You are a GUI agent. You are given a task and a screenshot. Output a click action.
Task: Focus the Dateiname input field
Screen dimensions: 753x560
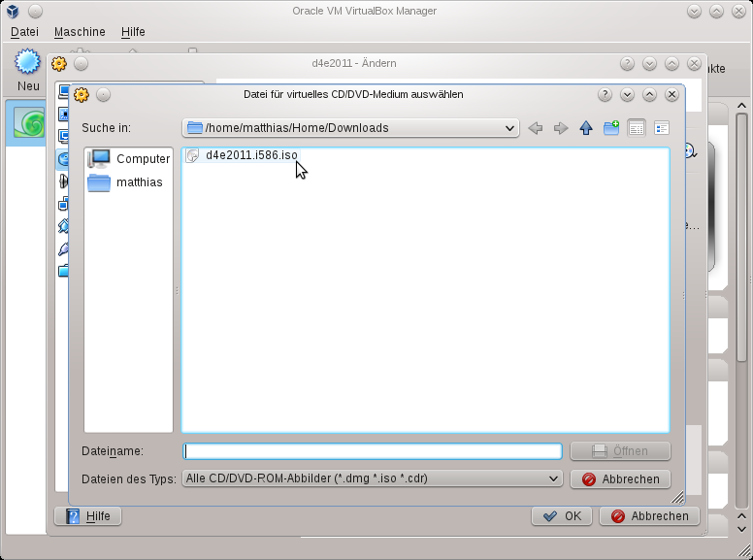[x=373, y=451]
